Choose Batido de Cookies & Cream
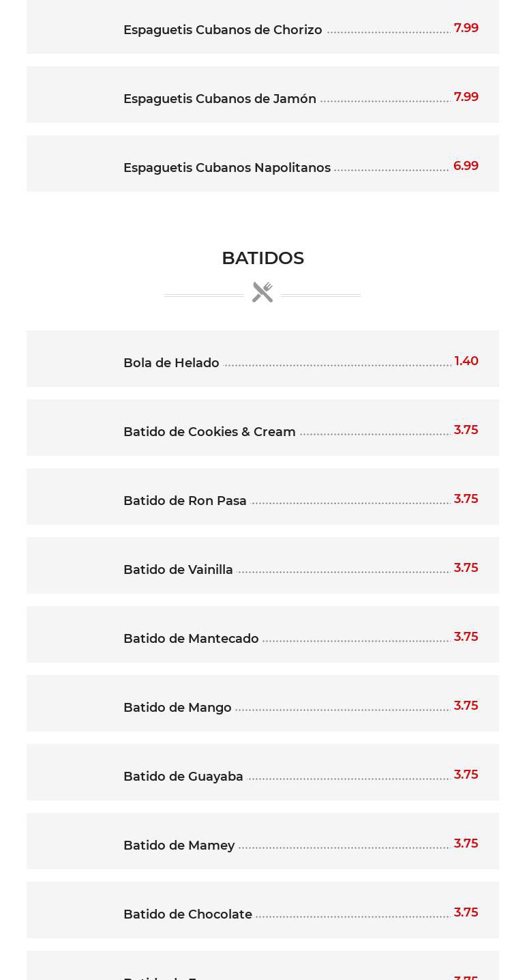The width and height of the screenshot is (525, 980). pos(209,432)
